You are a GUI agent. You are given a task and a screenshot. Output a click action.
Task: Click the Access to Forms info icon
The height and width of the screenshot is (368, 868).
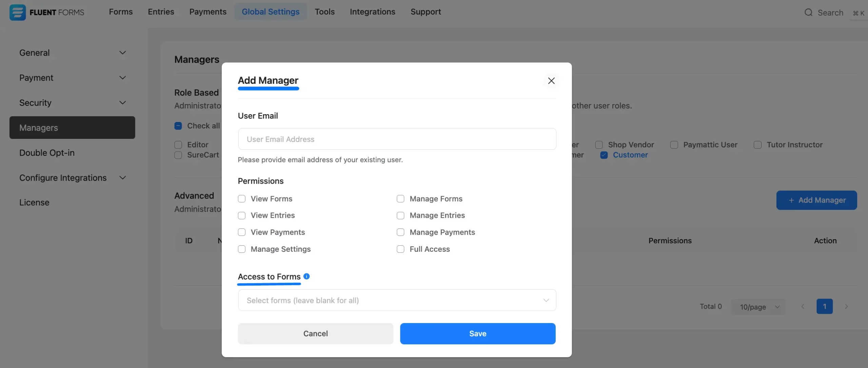(x=307, y=276)
